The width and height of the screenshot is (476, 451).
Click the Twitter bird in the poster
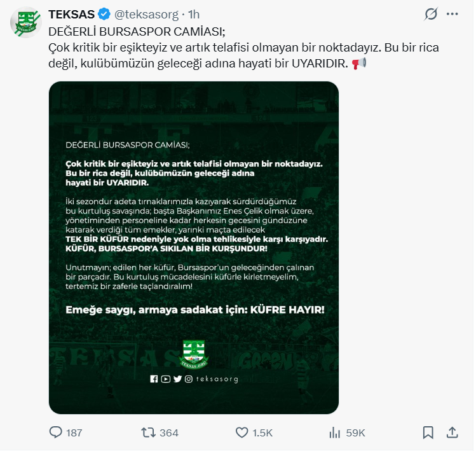(177, 379)
